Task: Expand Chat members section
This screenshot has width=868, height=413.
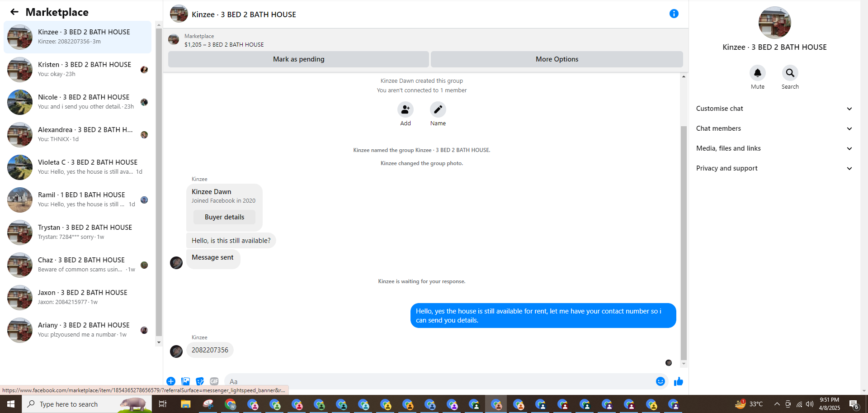Action: click(x=774, y=128)
